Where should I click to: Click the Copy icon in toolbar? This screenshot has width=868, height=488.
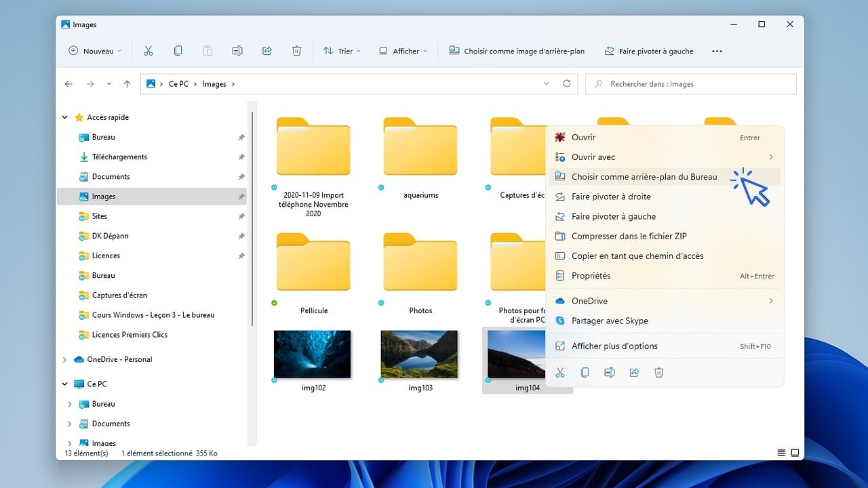(178, 51)
